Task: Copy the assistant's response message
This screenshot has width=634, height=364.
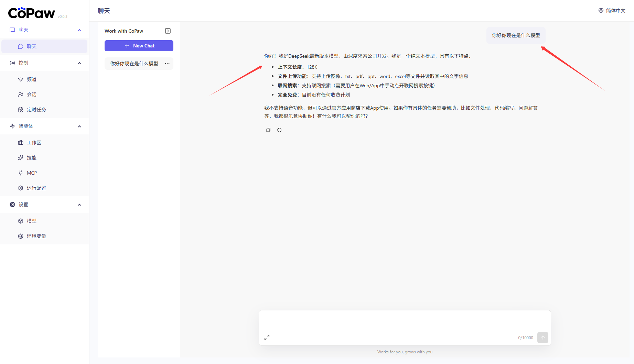Action: pos(268,130)
